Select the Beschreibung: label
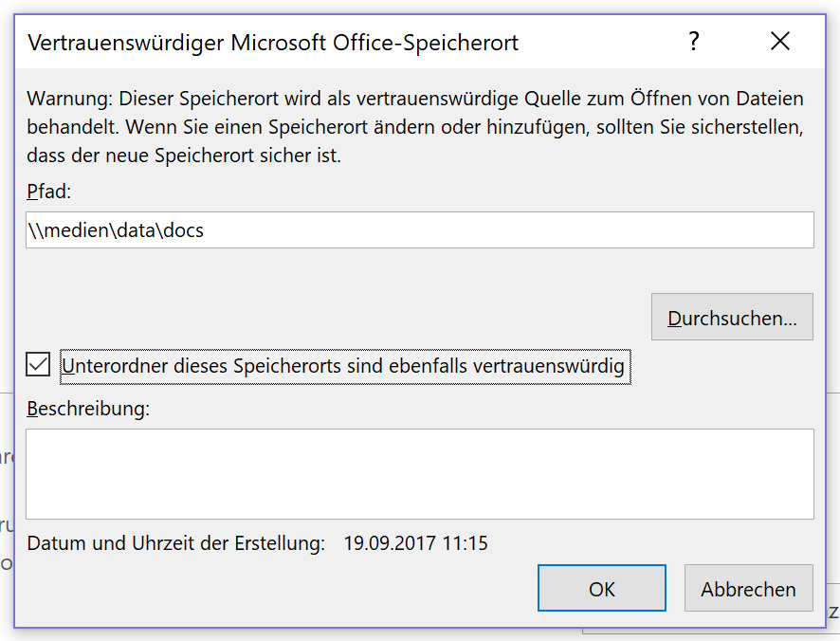The width and height of the screenshot is (840, 641). coord(88,409)
